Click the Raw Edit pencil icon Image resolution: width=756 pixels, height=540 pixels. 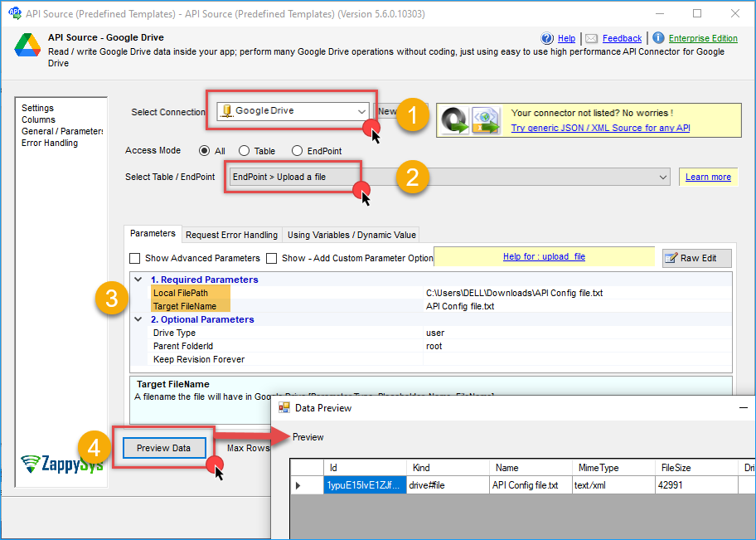point(671,258)
